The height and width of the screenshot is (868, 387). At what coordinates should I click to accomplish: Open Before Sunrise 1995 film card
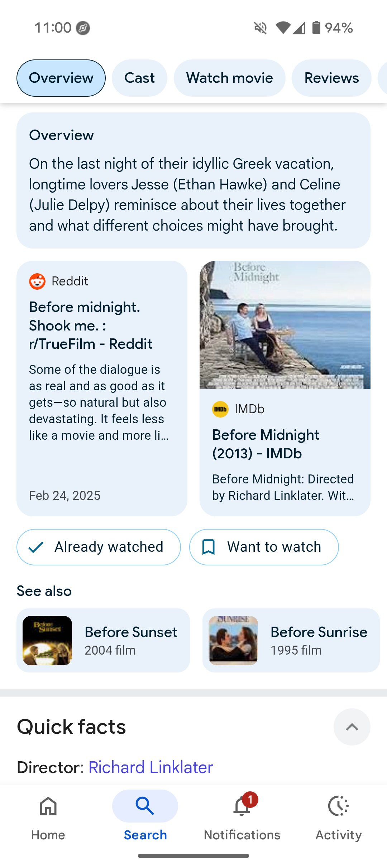[290, 640]
